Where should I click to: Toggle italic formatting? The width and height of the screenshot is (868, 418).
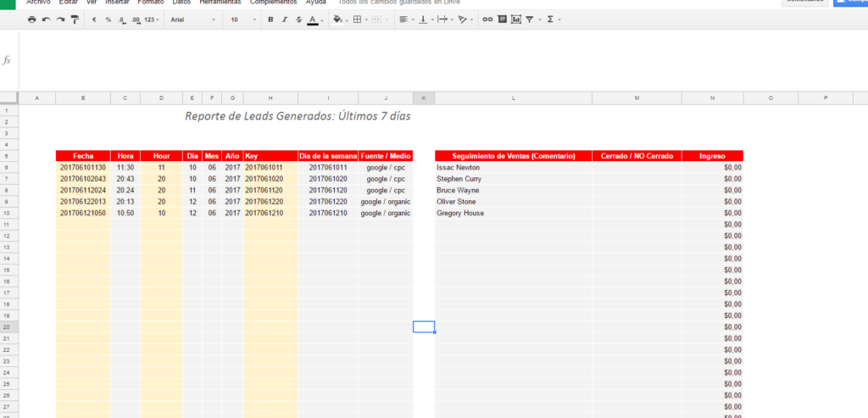pos(285,20)
